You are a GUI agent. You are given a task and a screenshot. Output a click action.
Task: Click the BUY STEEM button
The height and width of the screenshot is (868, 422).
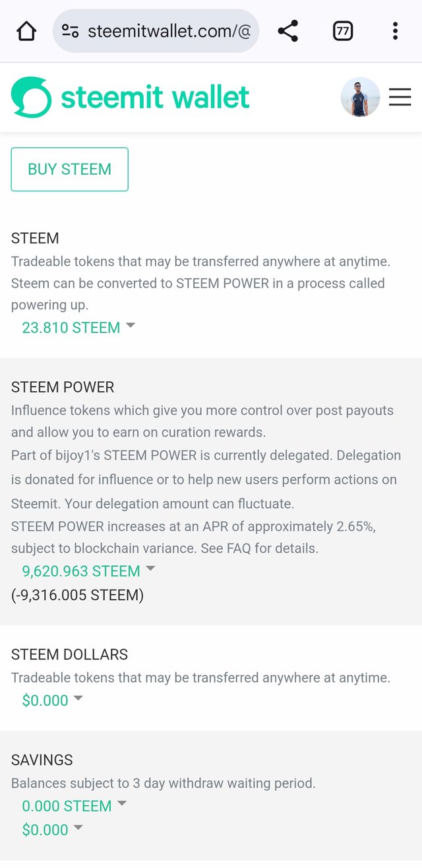click(x=69, y=170)
